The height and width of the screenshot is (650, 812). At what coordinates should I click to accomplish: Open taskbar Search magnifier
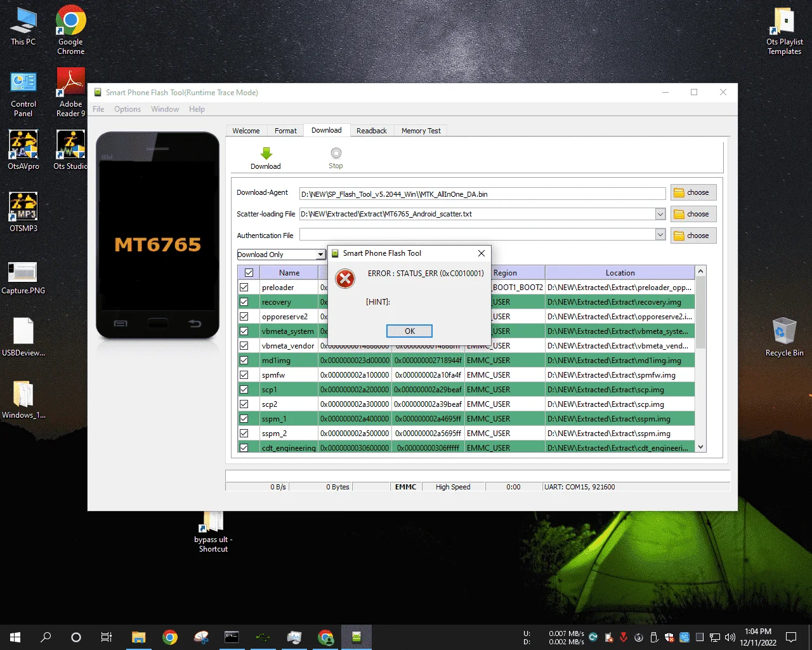pos(46,637)
